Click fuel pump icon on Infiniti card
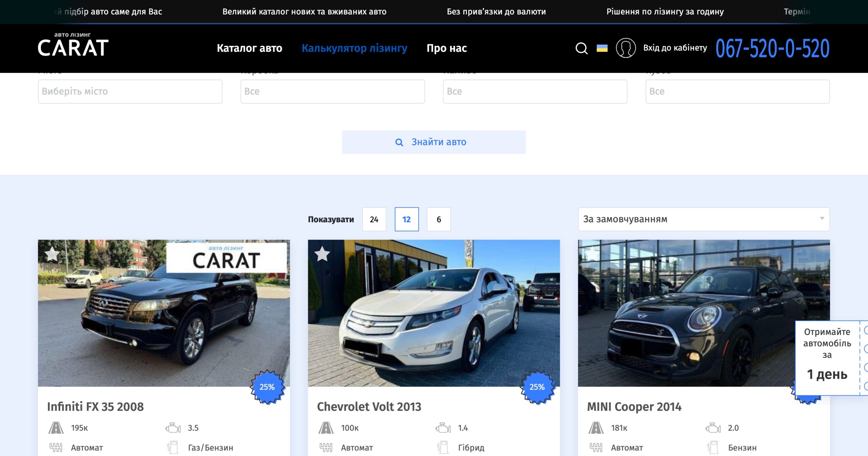Viewport: 868px width, 456px height. pyautogui.click(x=173, y=448)
